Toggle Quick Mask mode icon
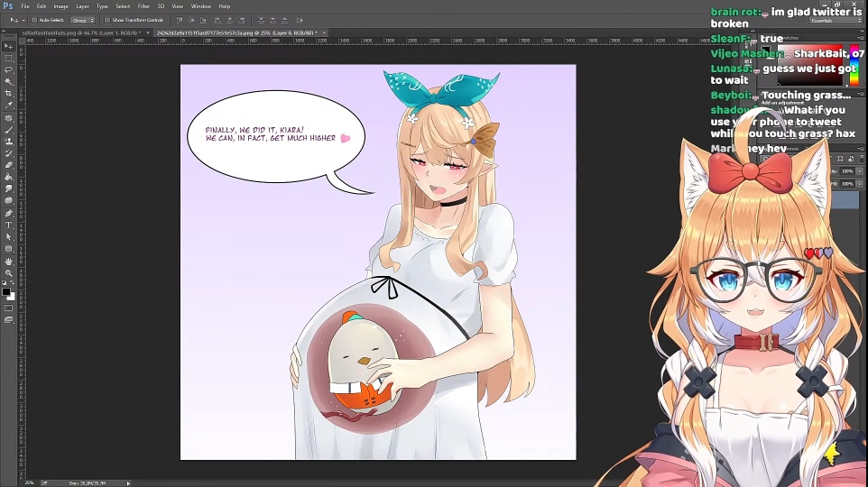Image resolution: width=868 pixels, height=487 pixels. (8, 308)
